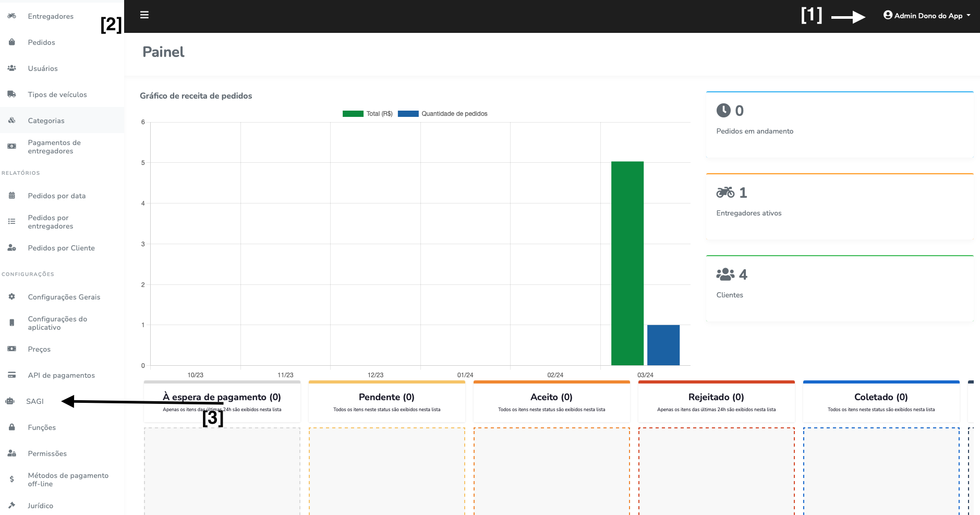Toggle the Total (R$) legend series
Screen dimensions: 980x515
[x=368, y=114]
